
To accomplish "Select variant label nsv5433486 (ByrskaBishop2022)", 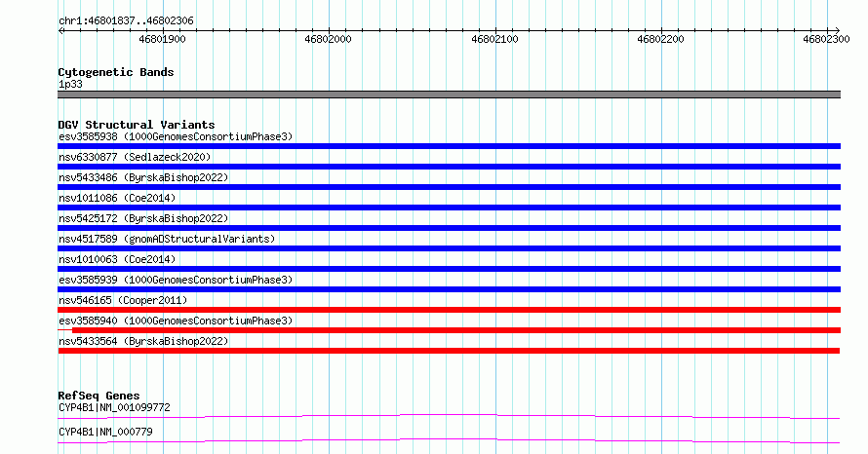I will pos(143,177).
